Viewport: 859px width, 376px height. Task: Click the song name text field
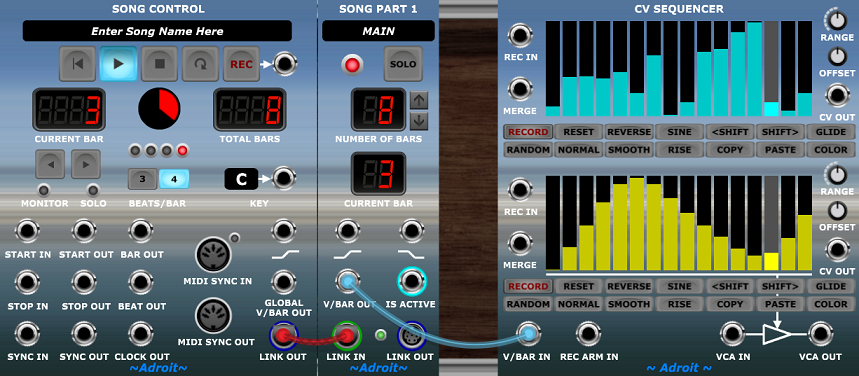[157, 31]
